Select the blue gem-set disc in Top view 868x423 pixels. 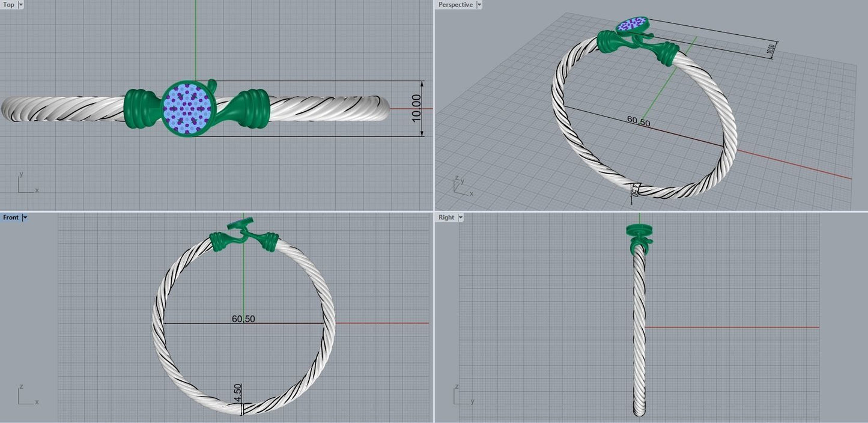pyautogui.click(x=187, y=109)
